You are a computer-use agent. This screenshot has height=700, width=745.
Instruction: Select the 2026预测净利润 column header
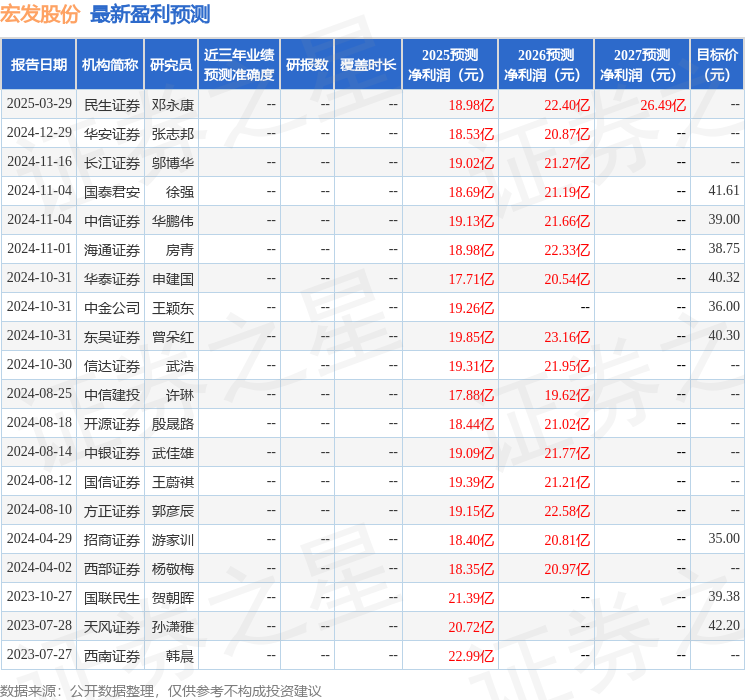(545, 65)
